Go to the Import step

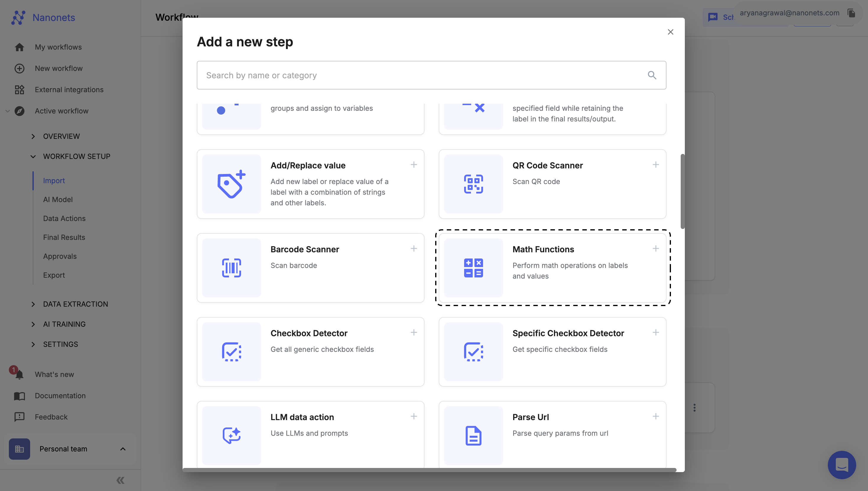[x=54, y=181]
